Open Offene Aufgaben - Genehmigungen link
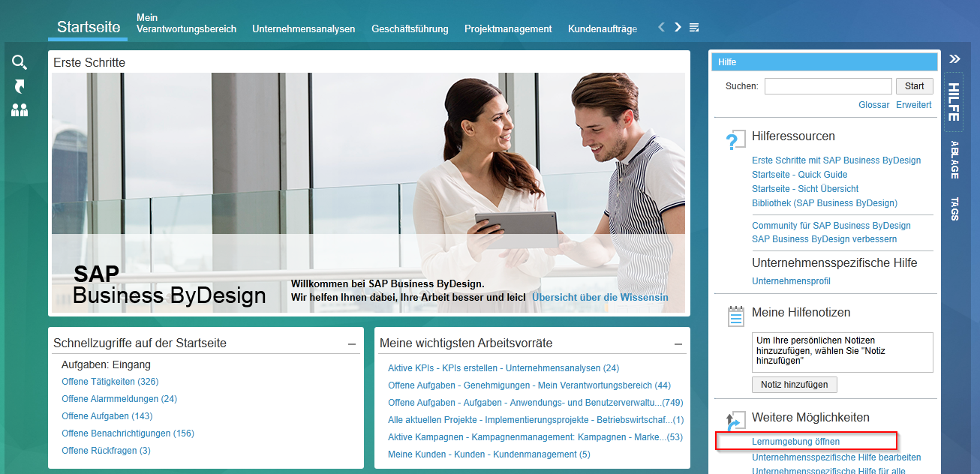 click(x=529, y=385)
